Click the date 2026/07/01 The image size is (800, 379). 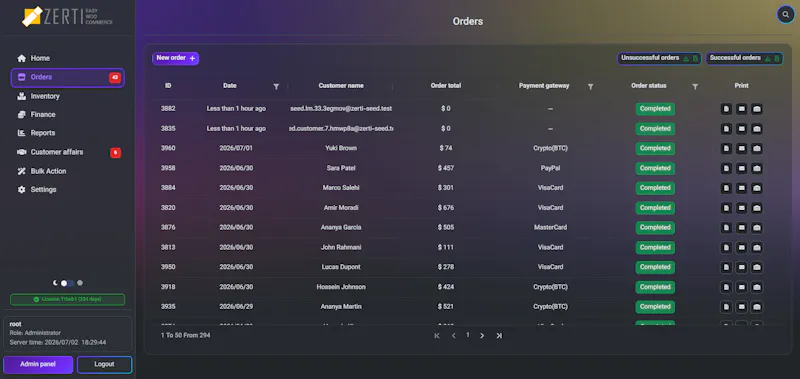pyautogui.click(x=236, y=148)
